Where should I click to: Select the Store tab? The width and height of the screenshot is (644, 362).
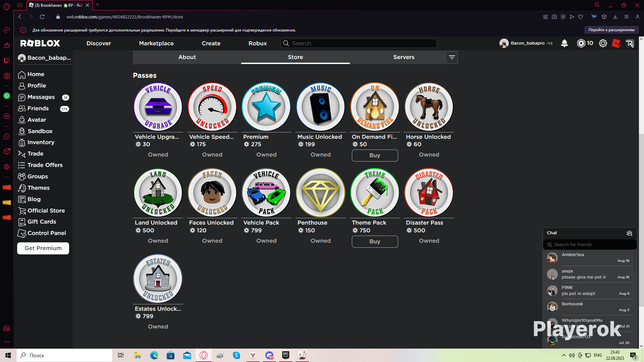[296, 57]
